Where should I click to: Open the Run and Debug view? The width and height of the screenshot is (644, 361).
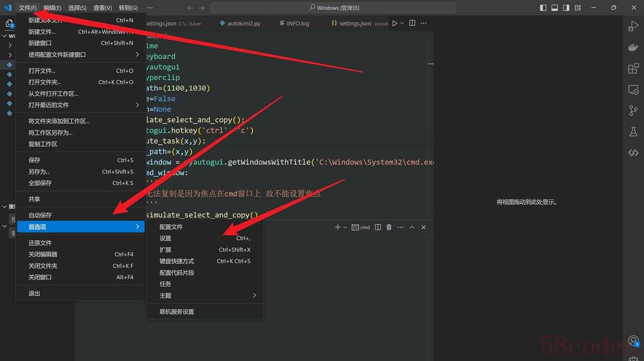[633, 26]
